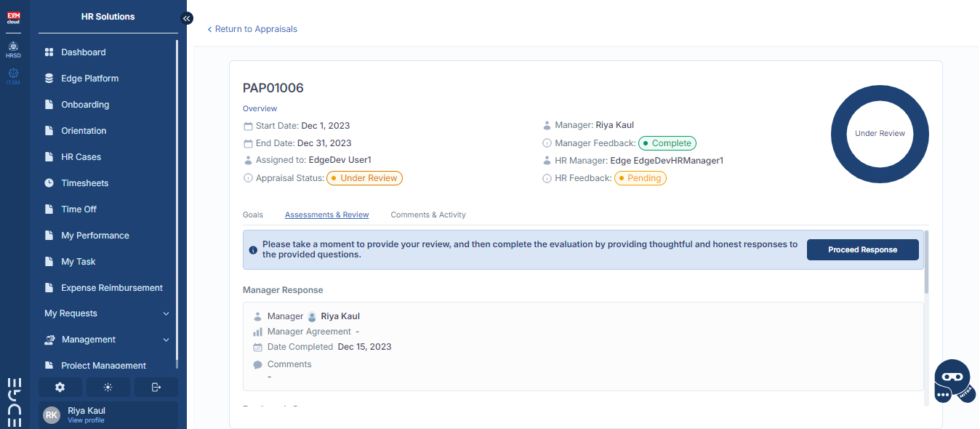Screen dimensions: 980x429
Task: Click the My Task document icon
Action: [x=49, y=262]
